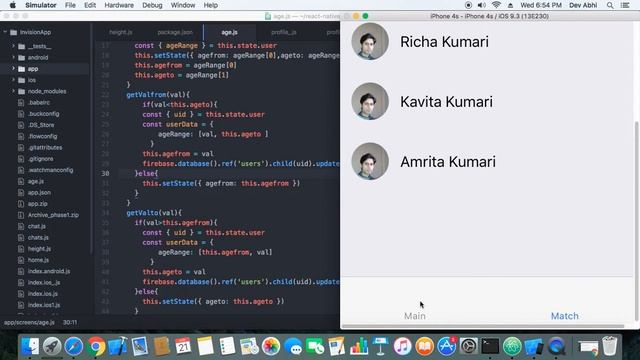Open the Help menu

[x=211, y=5]
